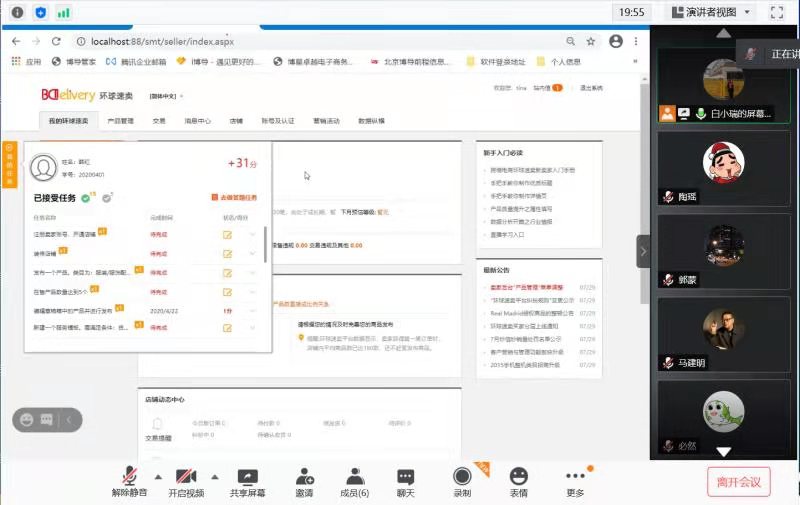
Task: Click the fullscreen icon at top right
Action: point(777,12)
